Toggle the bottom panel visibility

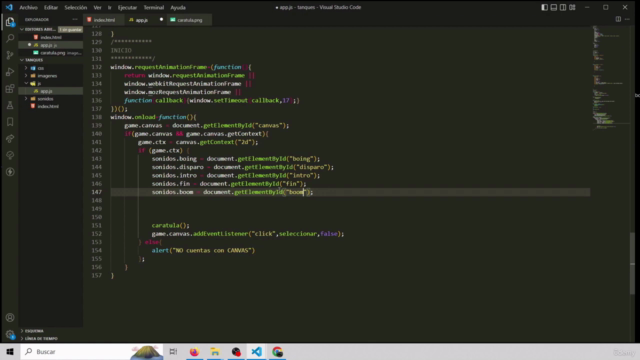(x=553, y=7)
